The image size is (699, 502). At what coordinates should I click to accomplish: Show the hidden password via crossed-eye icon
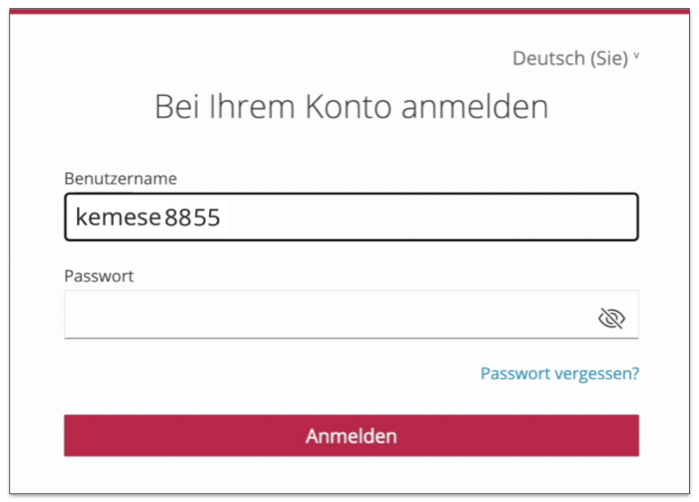[611, 318]
